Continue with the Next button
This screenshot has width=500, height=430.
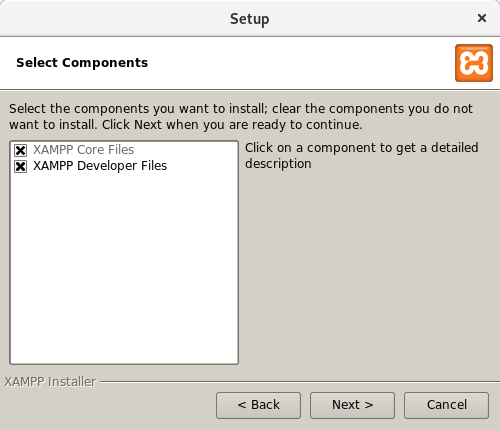click(x=352, y=405)
